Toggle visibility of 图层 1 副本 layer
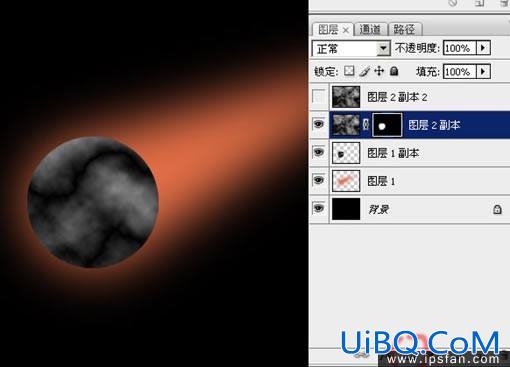 [319, 152]
